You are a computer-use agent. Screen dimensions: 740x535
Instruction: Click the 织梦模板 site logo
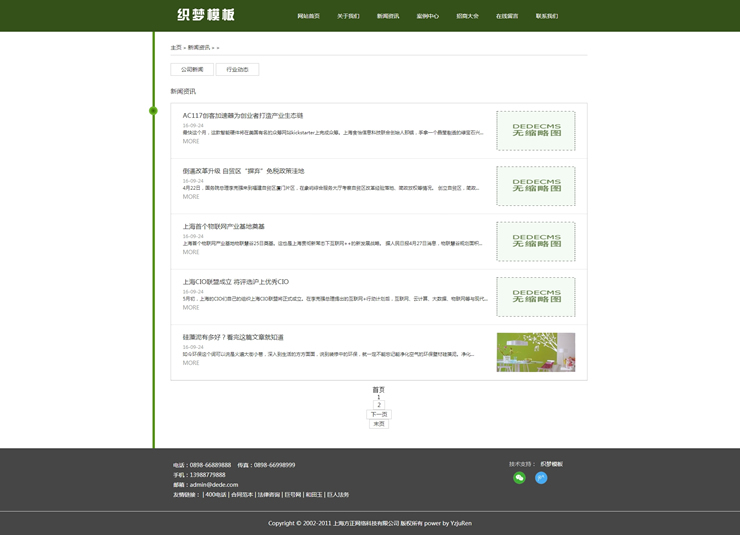[x=206, y=15]
